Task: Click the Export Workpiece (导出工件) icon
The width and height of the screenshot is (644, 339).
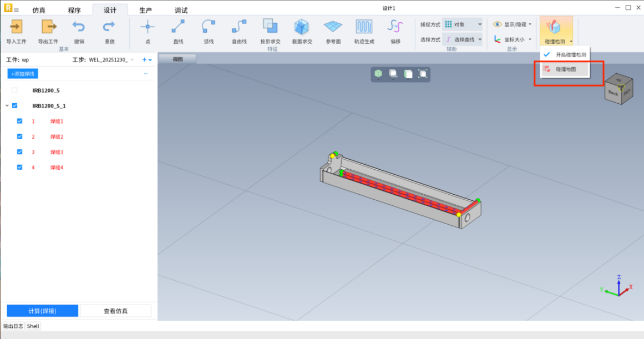Action: point(48,27)
